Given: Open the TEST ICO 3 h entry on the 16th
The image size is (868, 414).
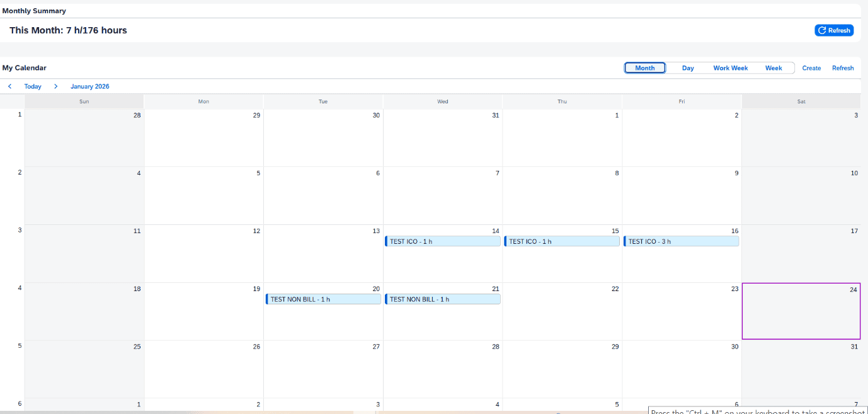Looking at the screenshot, I should tap(681, 241).
